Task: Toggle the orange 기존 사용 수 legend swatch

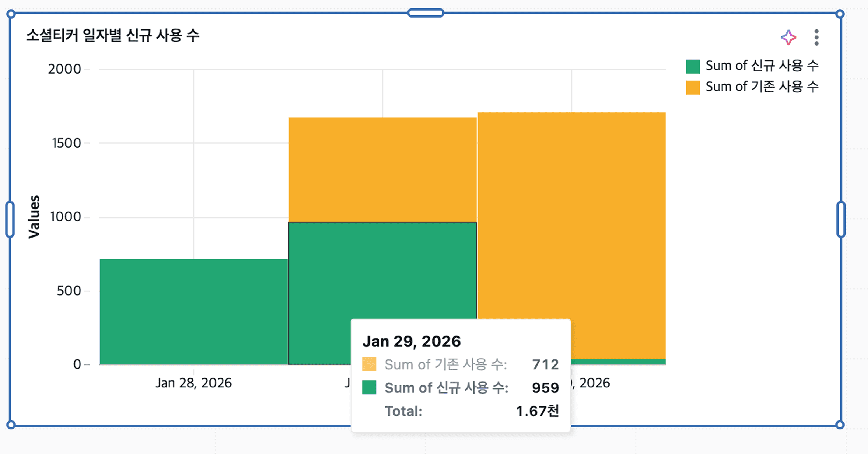Action: click(x=693, y=87)
